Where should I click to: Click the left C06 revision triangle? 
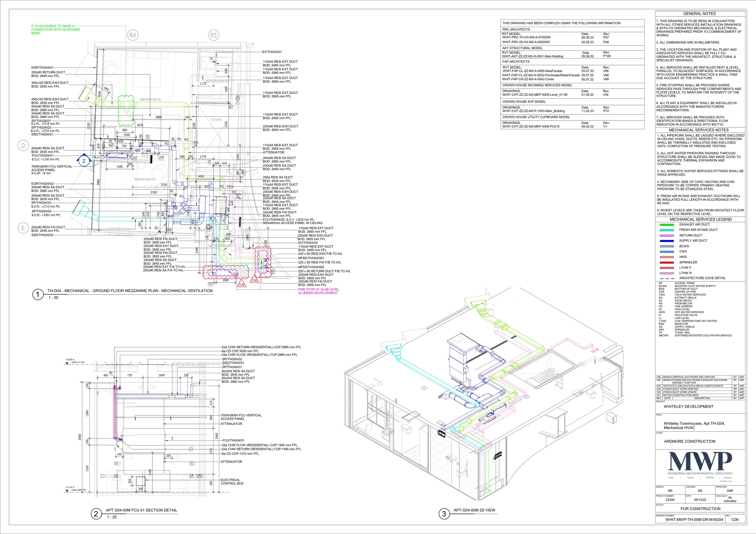(241, 284)
